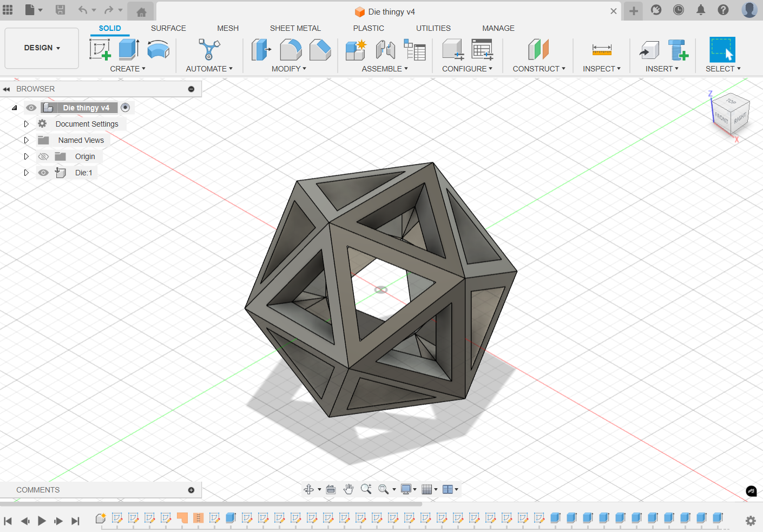Show the hidden Origin folder
Viewport: 763px width, 532px height.
point(43,156)
